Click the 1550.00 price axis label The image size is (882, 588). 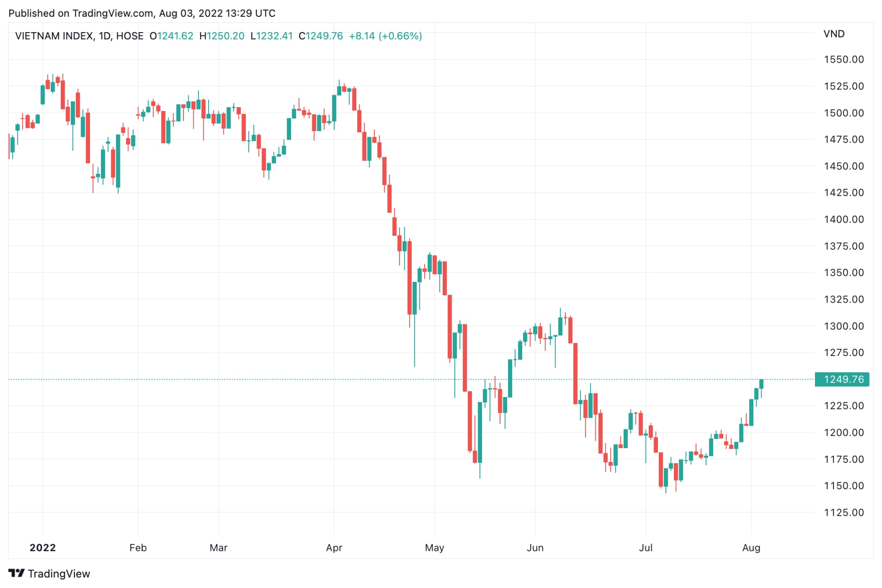pyautogui.click(x=844, y=60)
